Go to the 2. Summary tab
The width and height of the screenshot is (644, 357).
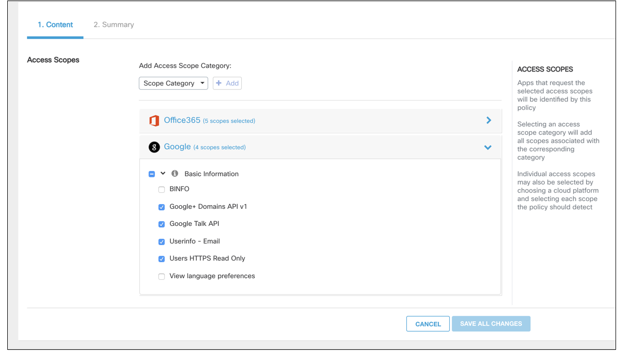[114, 24]
